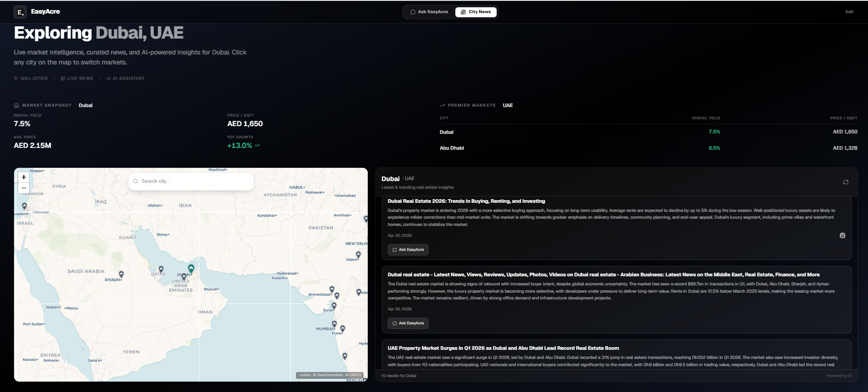Click the '145+ CITIES' badge

coord(31,78)
